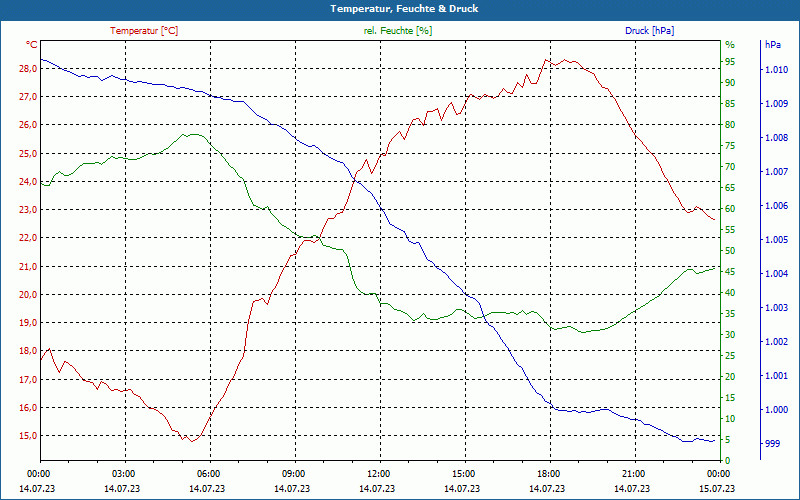Click the 60 humidity axis value
Image resolution: width=800 pixels, height=500 pixels.
[x=730, y=209]
